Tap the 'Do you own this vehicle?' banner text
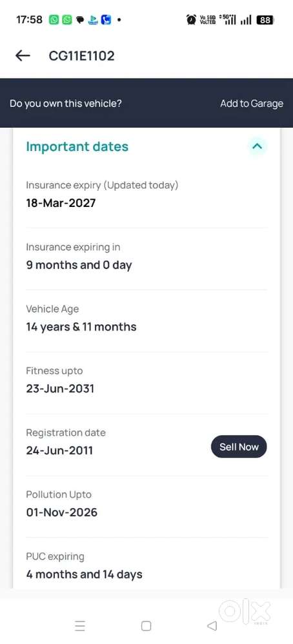The image size is (293, 644). click(66, 104)
